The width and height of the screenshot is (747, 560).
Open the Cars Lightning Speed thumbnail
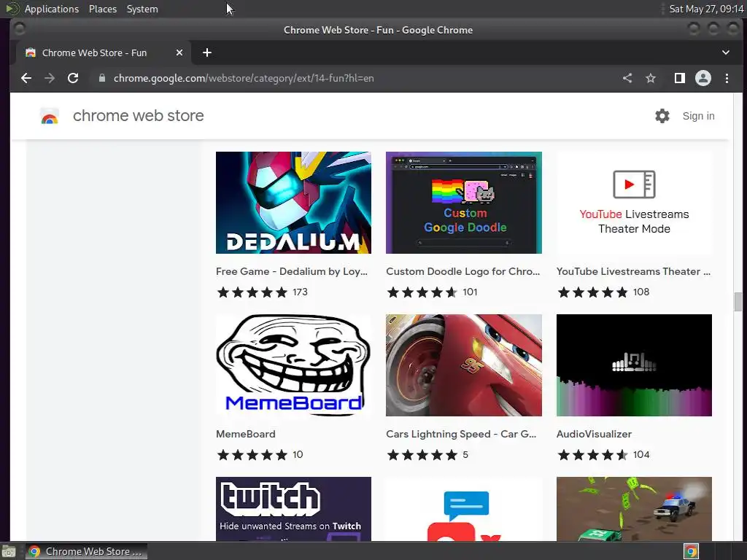[463, 365]
